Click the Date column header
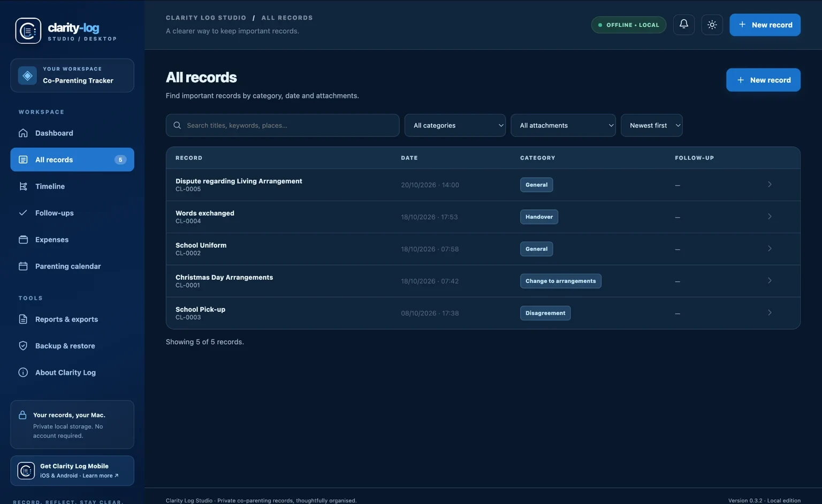The image size is (822, 504). pos(409,158)
